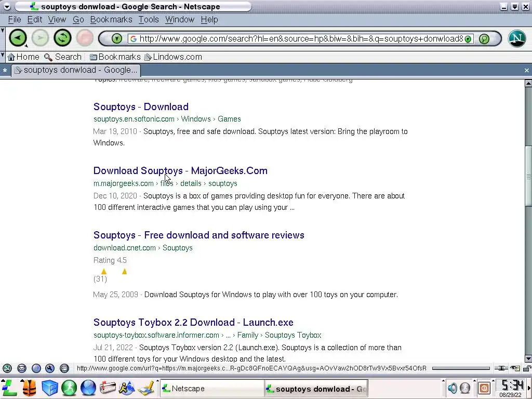Open 'Souptoys - Free download and software reviews' link

point(199,235)
